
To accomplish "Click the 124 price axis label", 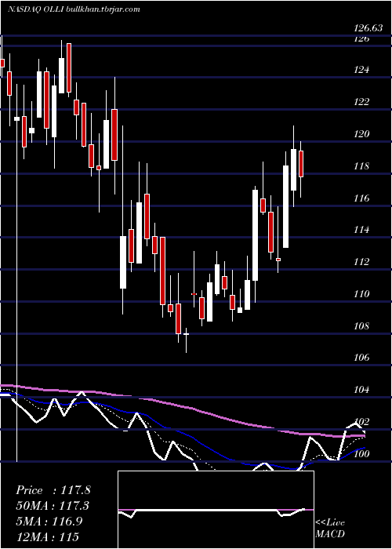I will [361, 70].
